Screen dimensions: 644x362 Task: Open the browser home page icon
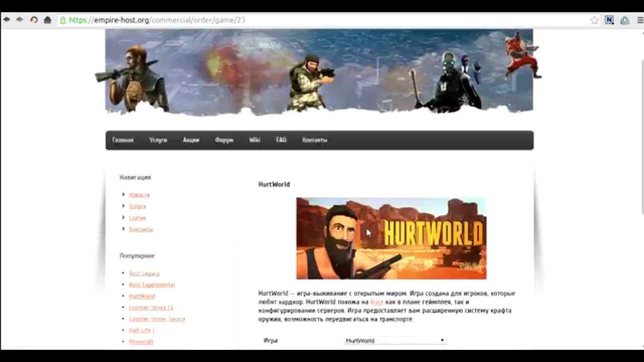pyautogui.click(x=48, y=20)
